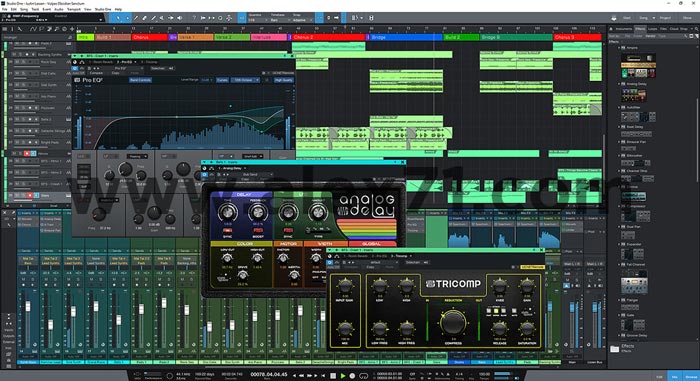
Task: Open the Transport menu
Action: pos(73,9)
